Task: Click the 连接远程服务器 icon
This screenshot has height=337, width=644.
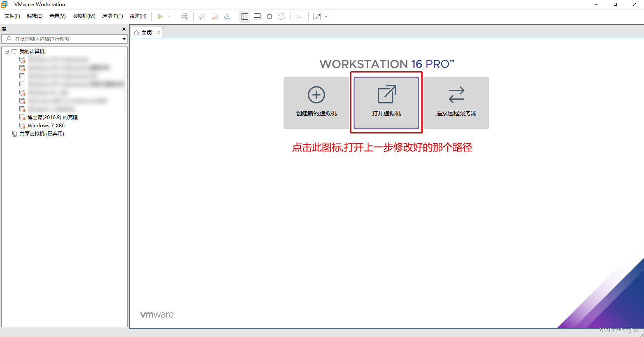Action: 456,103
